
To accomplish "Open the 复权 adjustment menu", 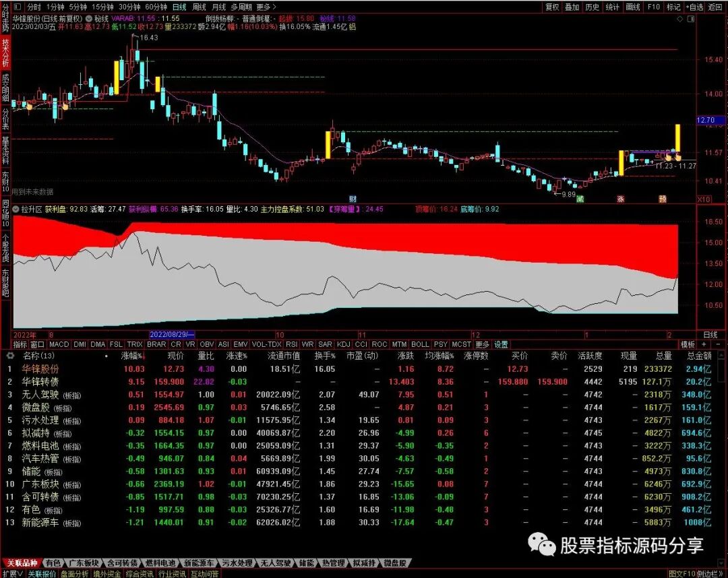I will pyautogui.click(x=552, y=7).
